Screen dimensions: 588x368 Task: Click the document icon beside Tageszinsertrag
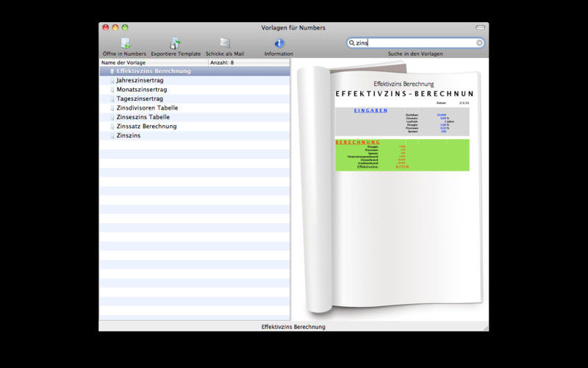tap(112, 99)
